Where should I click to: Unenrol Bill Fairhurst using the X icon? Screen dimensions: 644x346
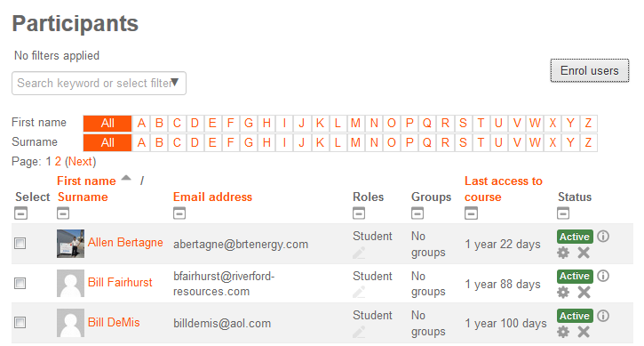[584, 292]
